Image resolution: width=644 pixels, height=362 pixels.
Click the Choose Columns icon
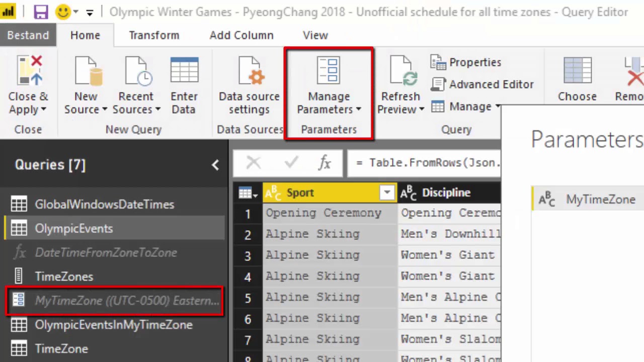(x=577, y=70)
